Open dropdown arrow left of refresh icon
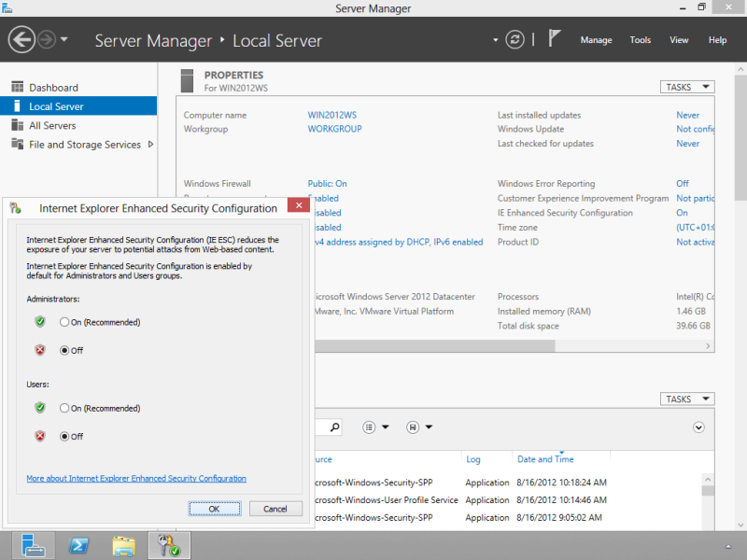 point(496,40)
